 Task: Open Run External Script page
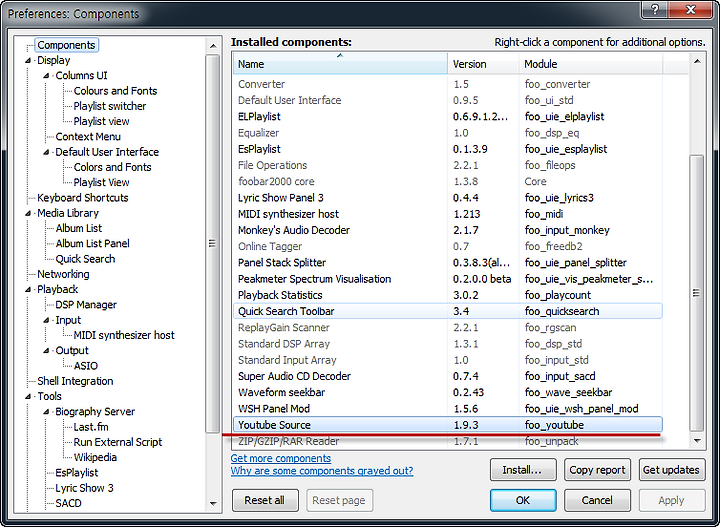coord(118,442)
